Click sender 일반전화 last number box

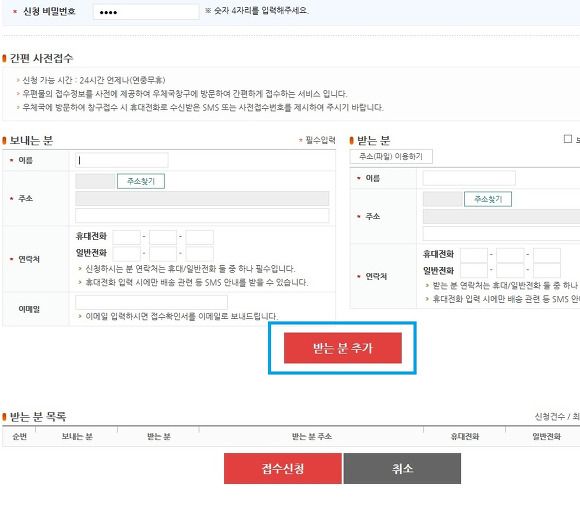coord(199,253)
